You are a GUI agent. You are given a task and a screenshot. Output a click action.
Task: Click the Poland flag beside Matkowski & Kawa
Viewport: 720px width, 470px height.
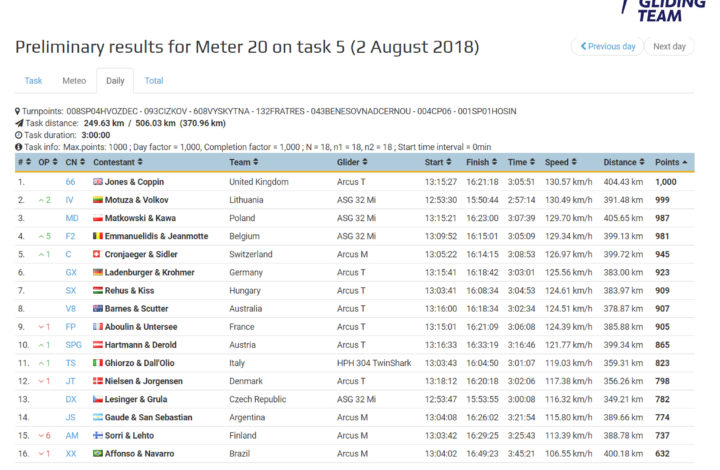click(98, 218)
